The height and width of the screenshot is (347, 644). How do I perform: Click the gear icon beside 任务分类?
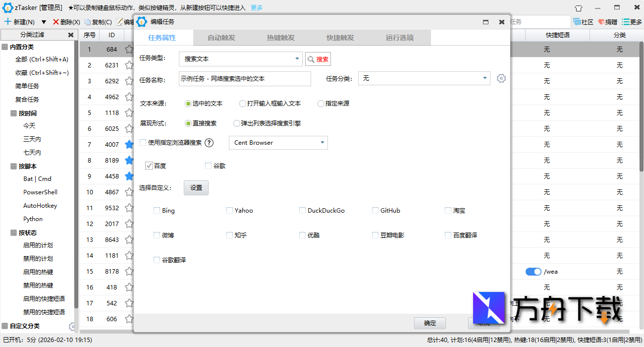pos(501,78)
